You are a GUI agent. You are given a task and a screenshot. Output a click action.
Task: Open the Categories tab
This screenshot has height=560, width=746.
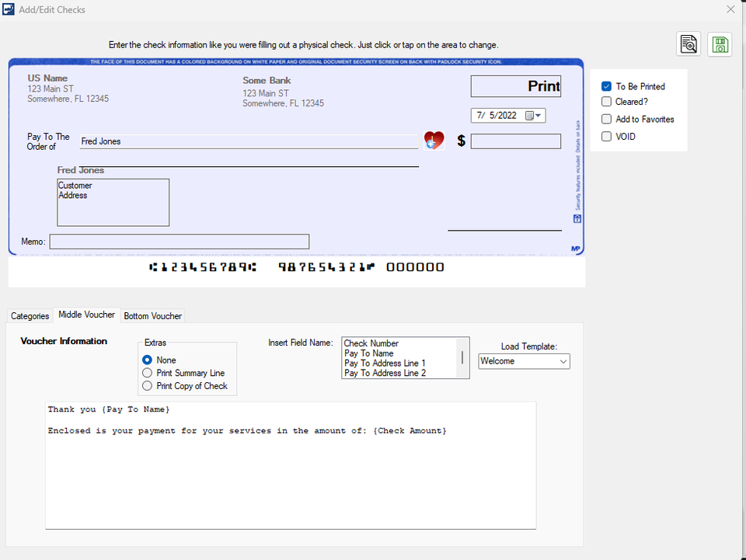[x=30, y=316]
